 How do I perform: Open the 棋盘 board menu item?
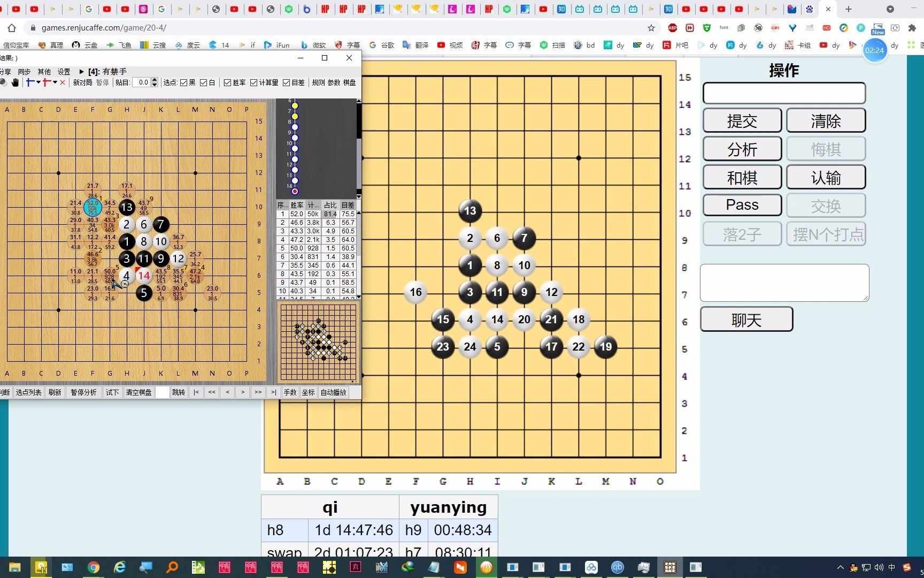[x=349, y=82]
